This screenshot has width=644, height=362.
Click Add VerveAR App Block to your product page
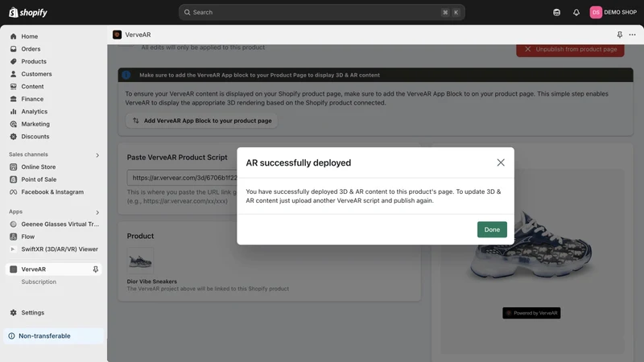(x=201, y=121)
